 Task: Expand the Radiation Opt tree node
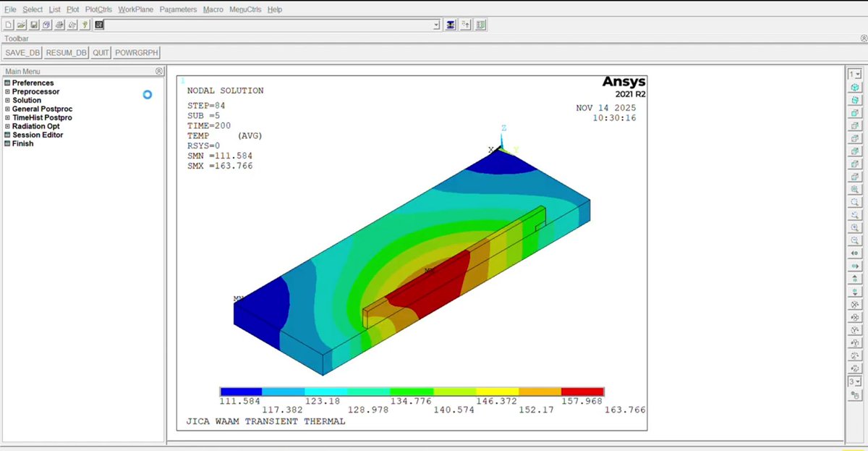7,127
